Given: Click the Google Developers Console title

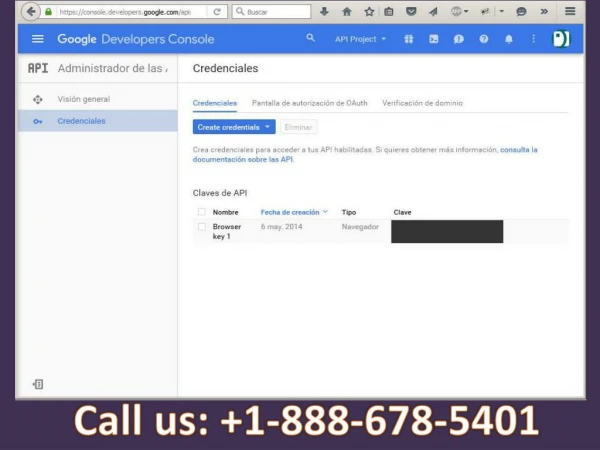Looking at the screenshot, I should 136,39.
